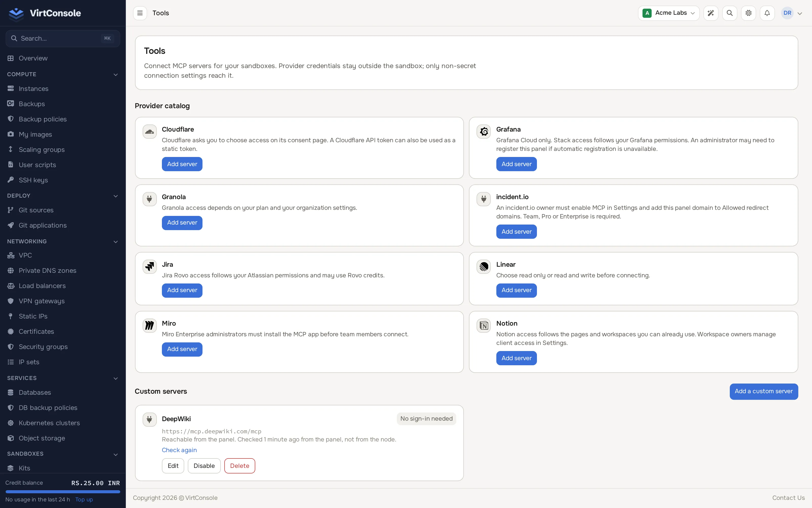
Task: Click the Granola plug icon
Action: [x=150, y=199]
